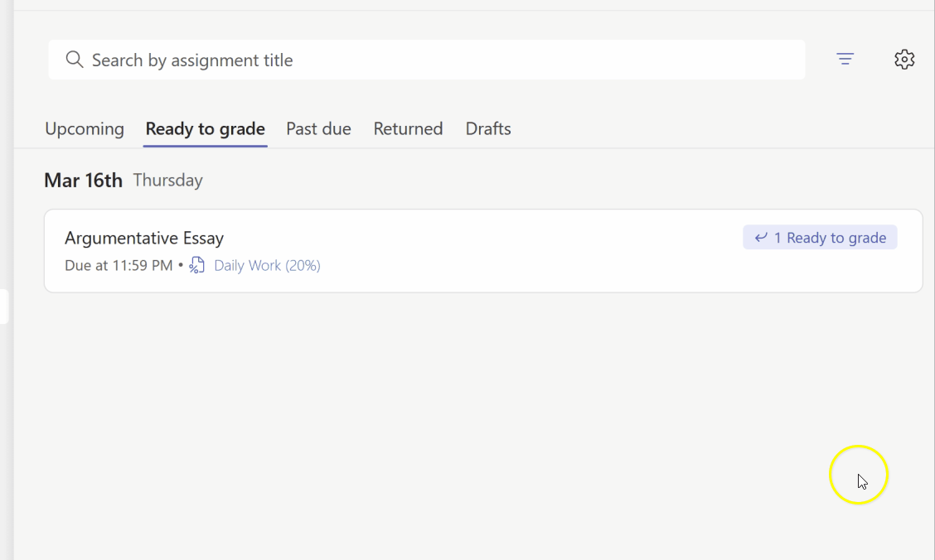Open the Daily Work (20%) category link
Viewport: 935px width, 560px height.
(x=267, y=265)
